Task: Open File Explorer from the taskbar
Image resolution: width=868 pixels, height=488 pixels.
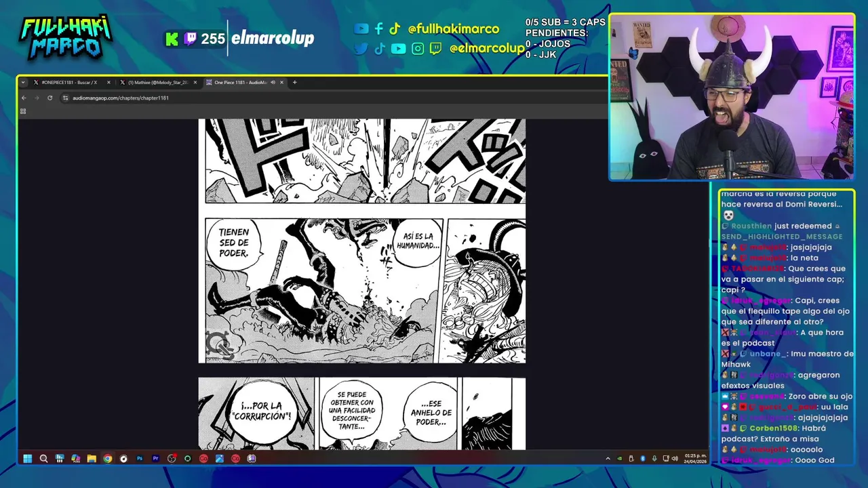Action: 92,458
